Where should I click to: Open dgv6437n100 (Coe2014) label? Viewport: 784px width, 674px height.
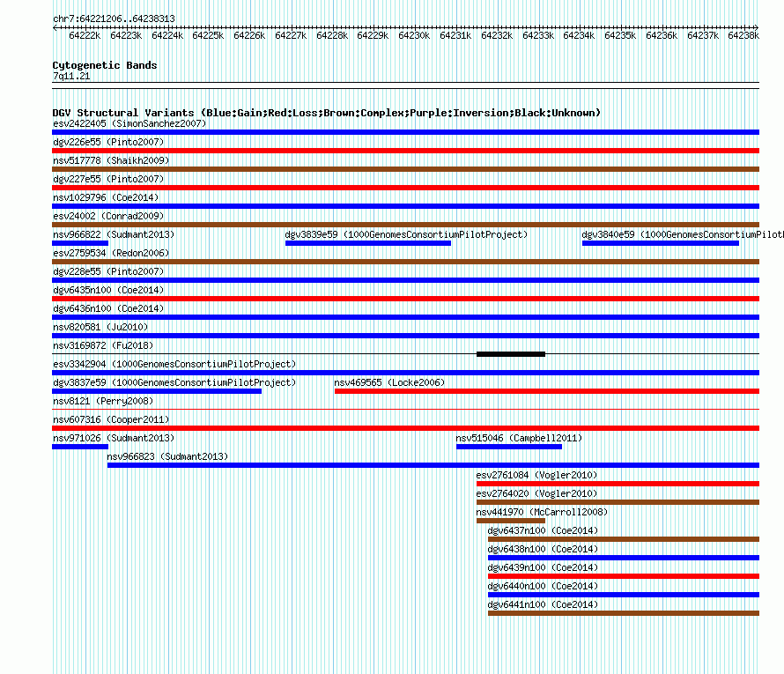pos(543,530)
